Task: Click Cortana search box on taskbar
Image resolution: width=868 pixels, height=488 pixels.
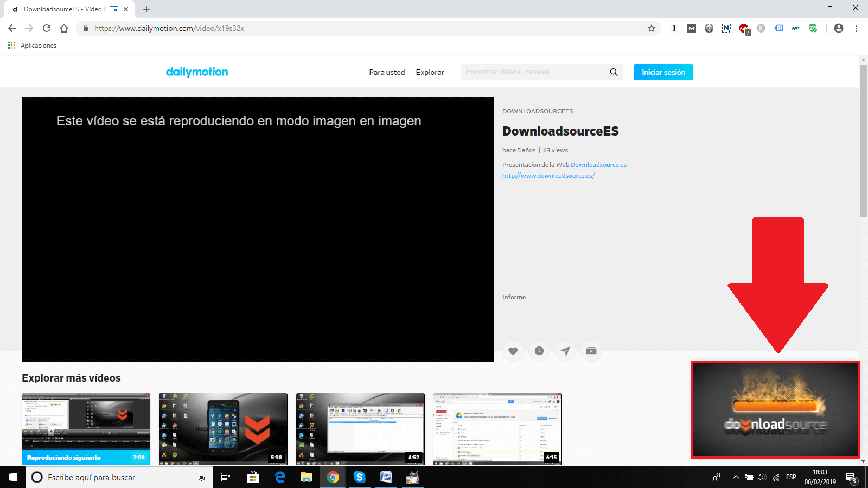Action: pyautogui.click(x=119, y=477)
